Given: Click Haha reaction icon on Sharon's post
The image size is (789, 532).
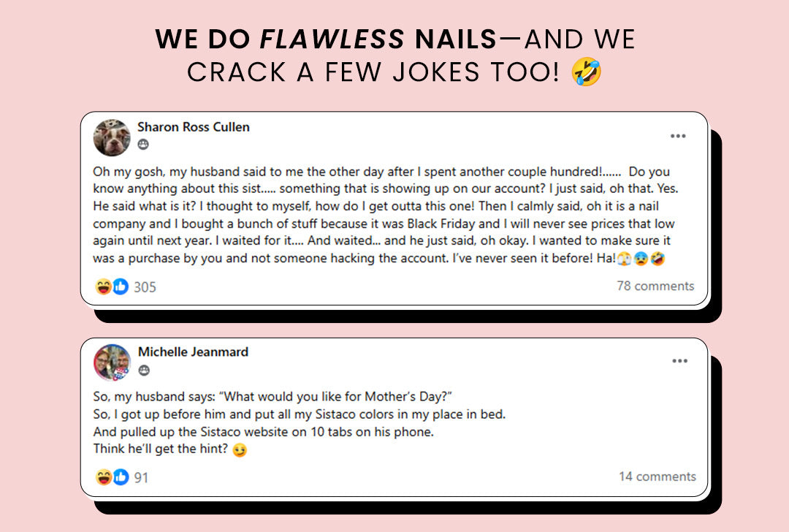Looking at the screenshot, I should click(x=104, y=286).
